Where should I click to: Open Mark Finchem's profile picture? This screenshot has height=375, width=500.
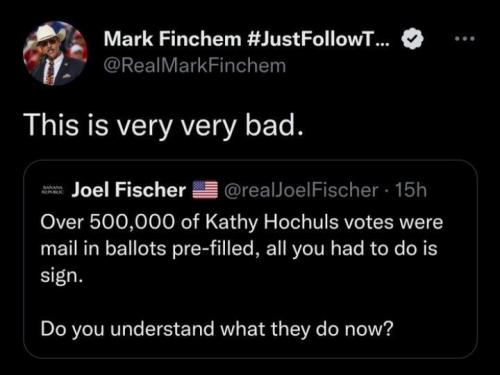55,53
